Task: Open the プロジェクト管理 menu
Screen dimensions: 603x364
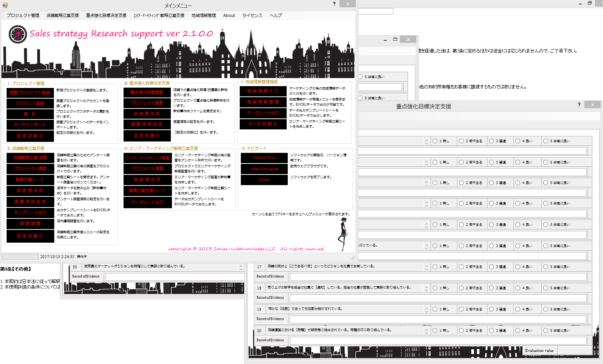Action: [x=23, y=15]
